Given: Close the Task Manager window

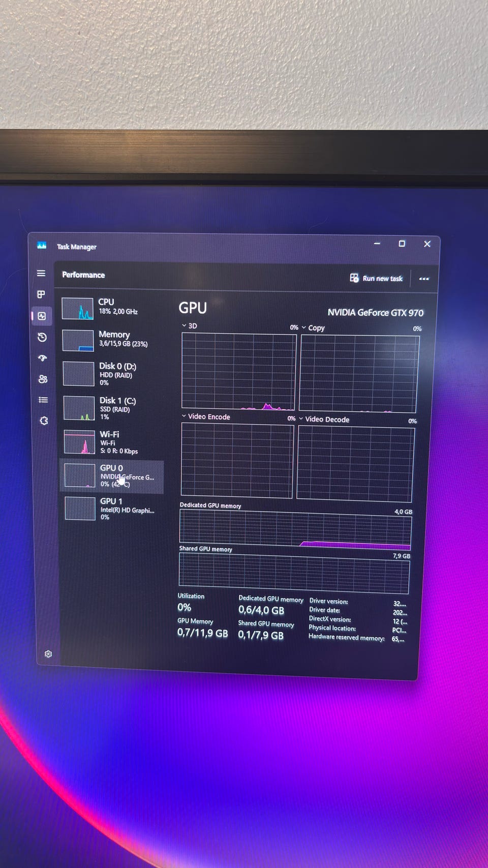Looking at the screenshot, I should coord(427,244).
